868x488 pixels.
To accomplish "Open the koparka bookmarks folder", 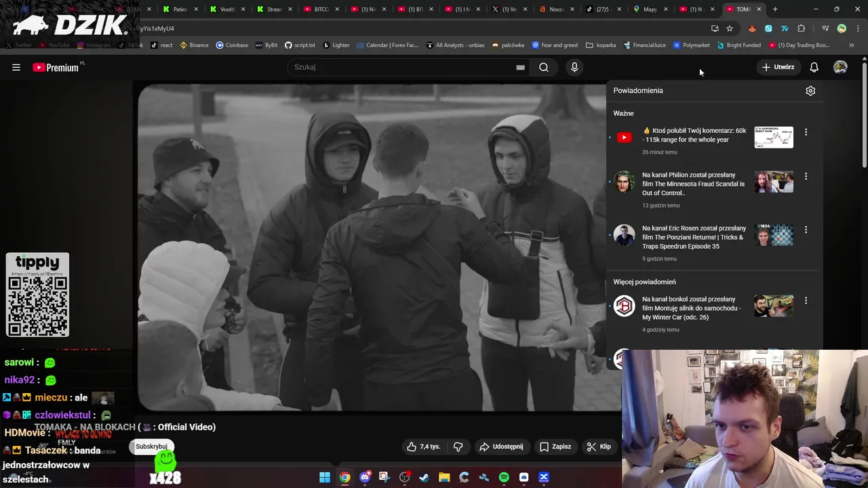I will point(601,45).
